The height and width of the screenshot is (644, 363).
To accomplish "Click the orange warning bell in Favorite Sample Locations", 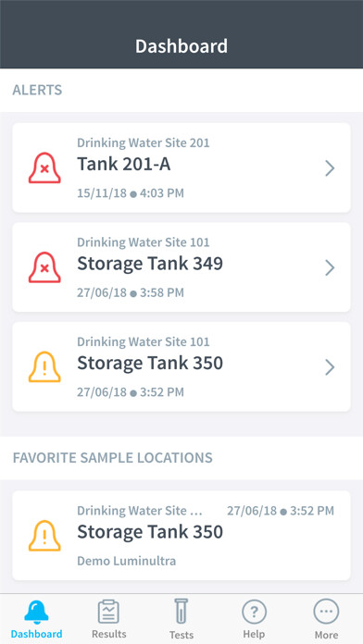I will (44, 535).
